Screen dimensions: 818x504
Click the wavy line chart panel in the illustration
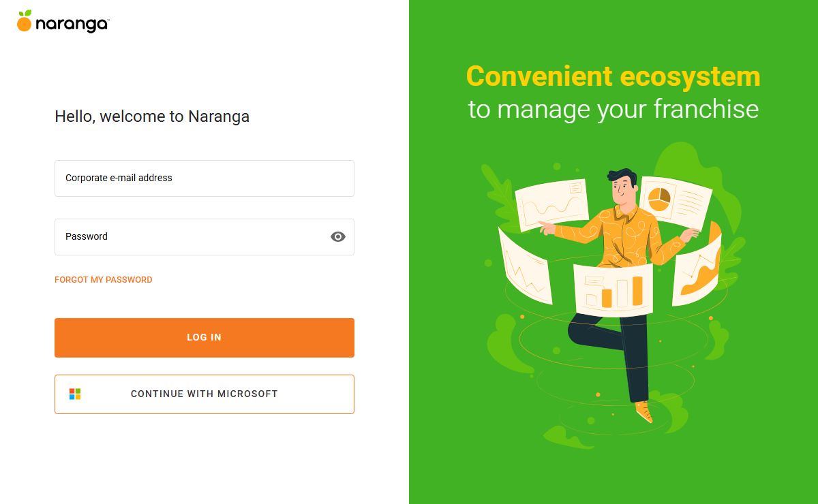pos(551,203)
